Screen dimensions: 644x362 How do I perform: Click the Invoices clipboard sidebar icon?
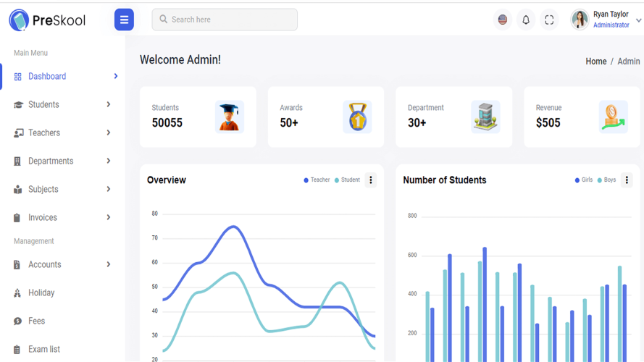17,217
